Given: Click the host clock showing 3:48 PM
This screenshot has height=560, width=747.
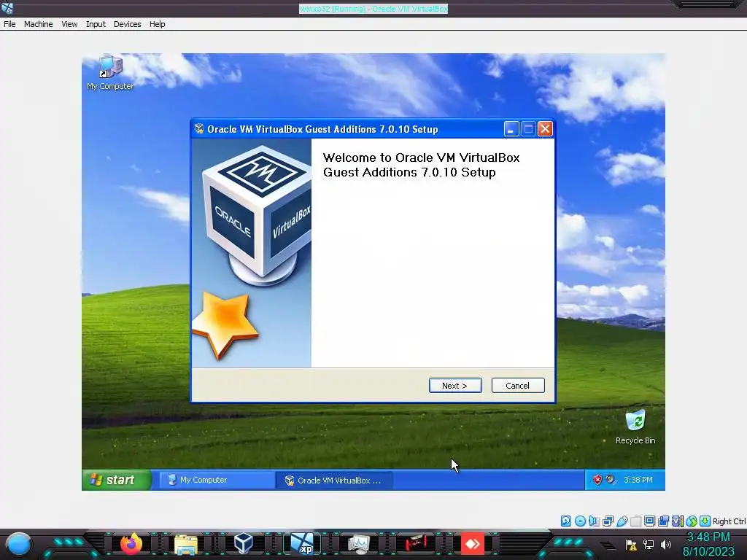Looking at the screenshot, I should (x=708, y=537).
